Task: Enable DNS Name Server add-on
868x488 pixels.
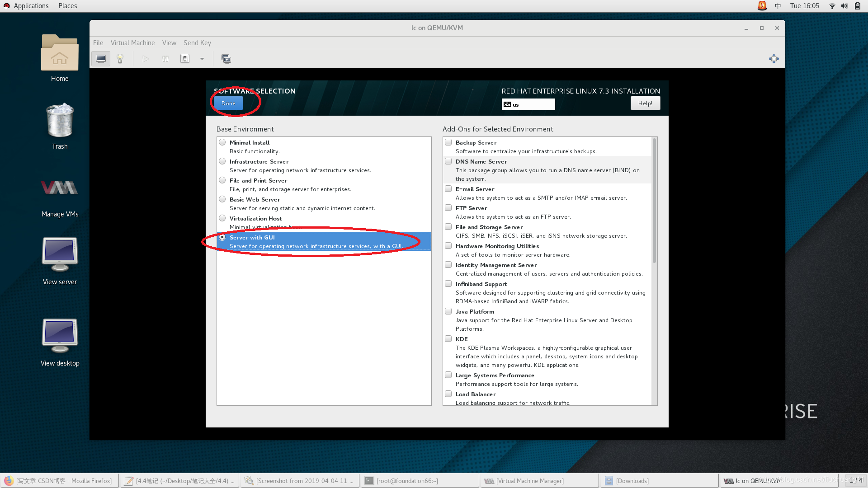Action: 448,161
